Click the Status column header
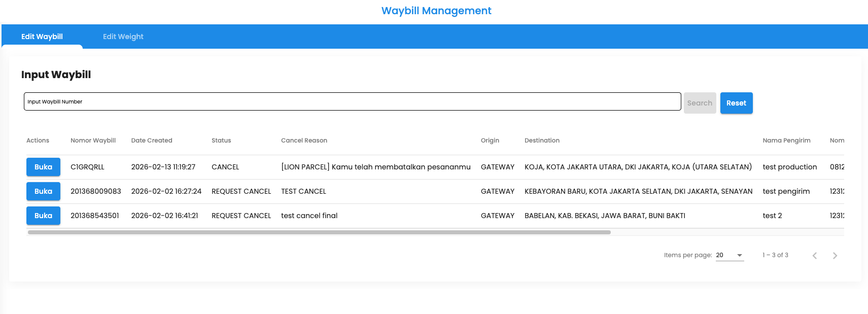The width and height of the screenshot is (868, 314). pyautogui.click(x=221, y=141)
